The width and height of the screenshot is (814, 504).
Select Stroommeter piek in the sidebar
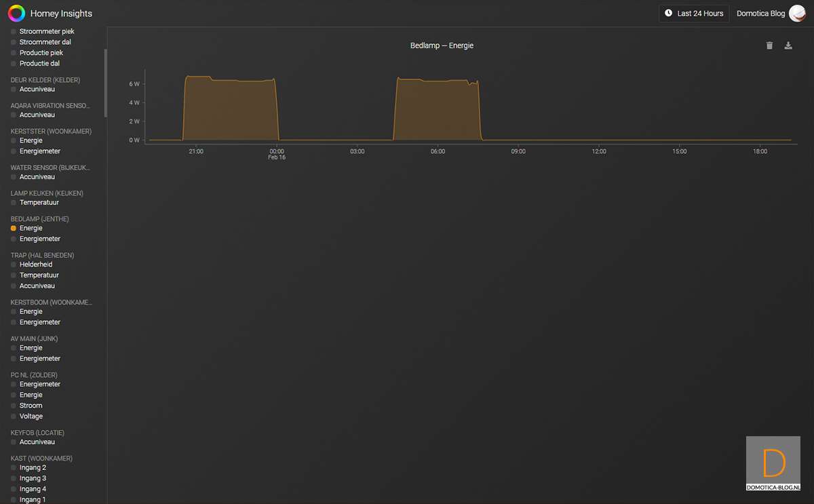(46, 31)
